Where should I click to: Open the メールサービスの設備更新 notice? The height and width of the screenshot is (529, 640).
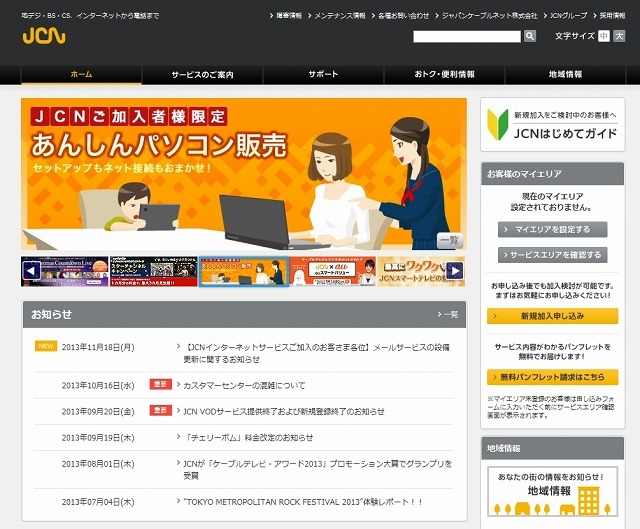[x=316, y=353]
